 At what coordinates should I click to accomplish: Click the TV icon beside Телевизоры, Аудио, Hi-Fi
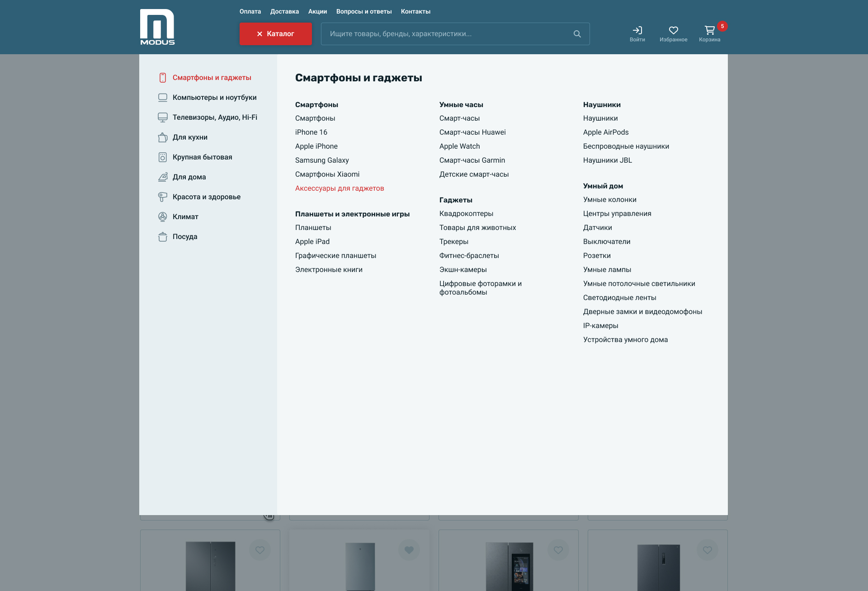point(163,117)
